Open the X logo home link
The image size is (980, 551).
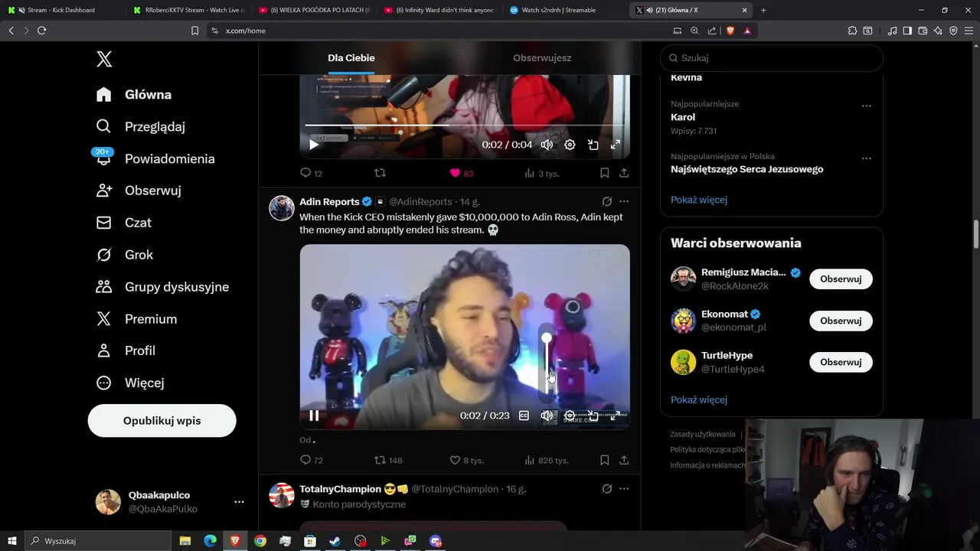[104, 59]
